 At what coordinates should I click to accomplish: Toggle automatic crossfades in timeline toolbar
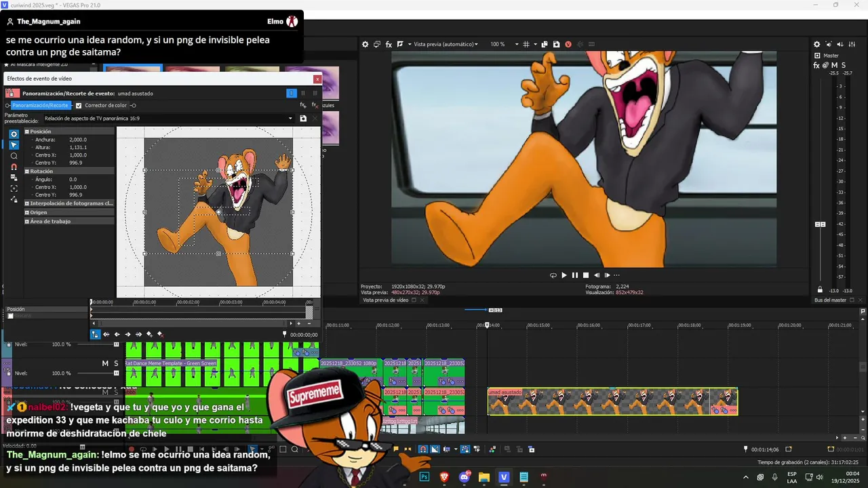pos(435,449)
